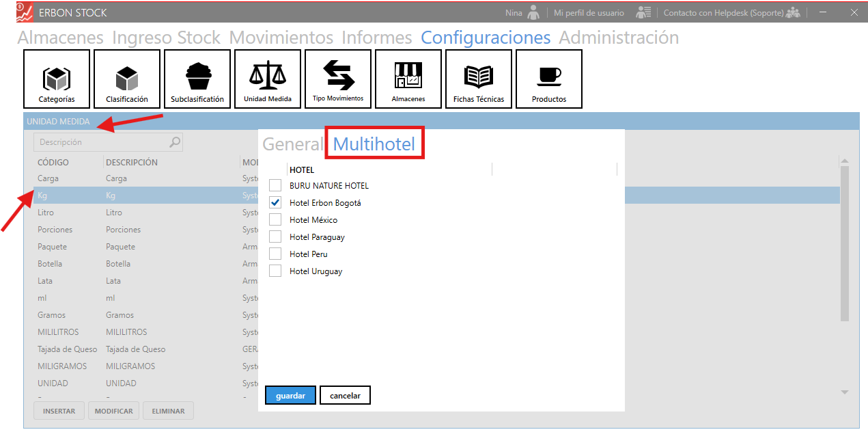868x432 pixels.
Task: Switch to the General tab
Action: [x=293, y=144]
